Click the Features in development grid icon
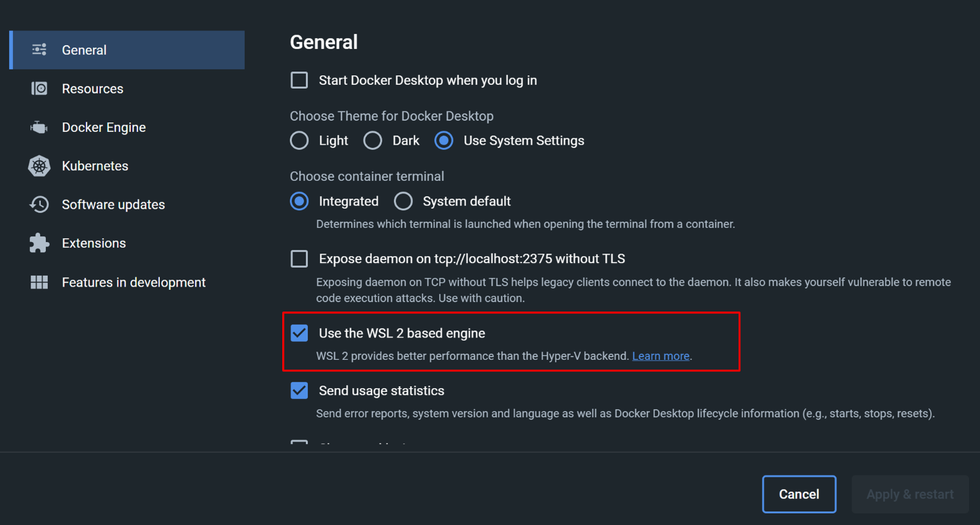980x525 pixels. pyautogui.click(x=39, y=282)
